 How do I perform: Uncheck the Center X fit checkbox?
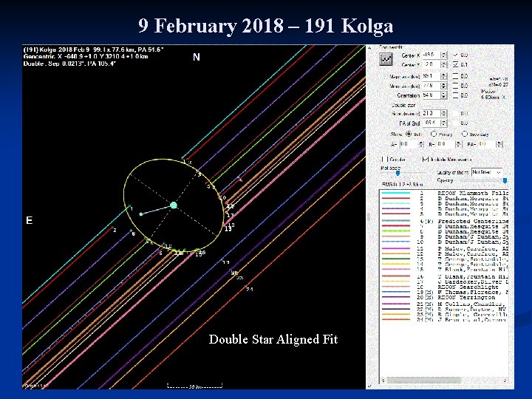[456, 55]
